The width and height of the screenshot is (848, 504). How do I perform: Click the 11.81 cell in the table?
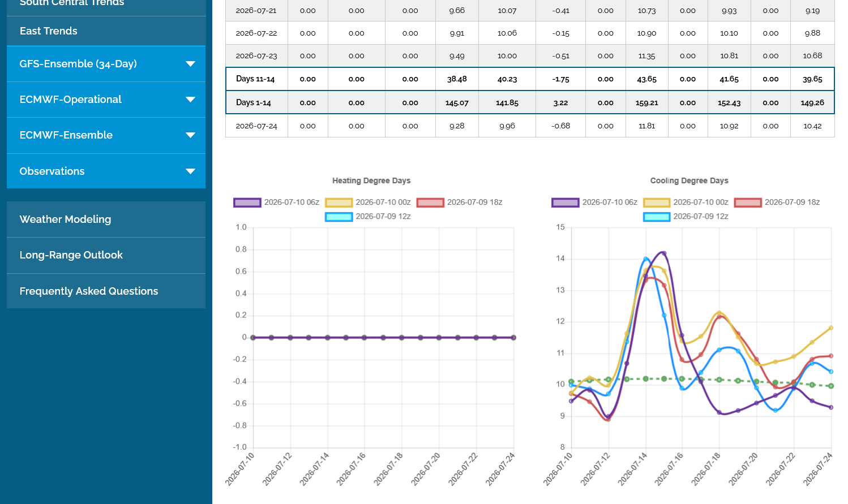(646, 126)
